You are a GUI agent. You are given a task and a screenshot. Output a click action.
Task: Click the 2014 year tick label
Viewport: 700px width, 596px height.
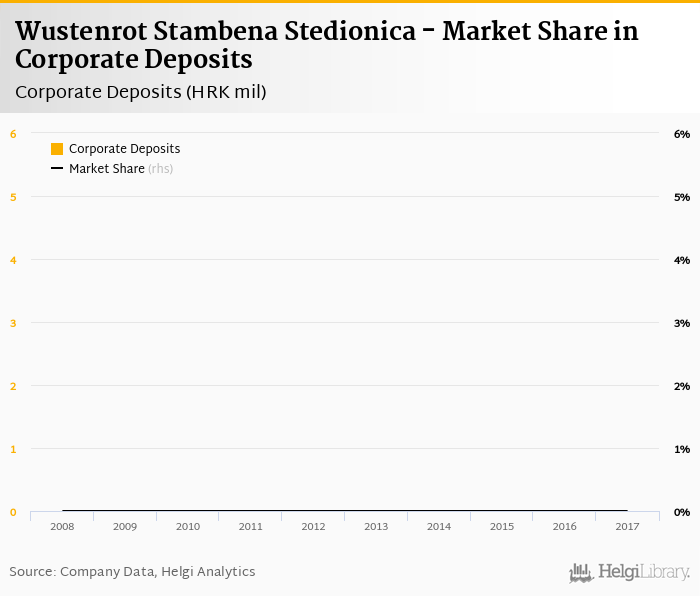[439, 527]
